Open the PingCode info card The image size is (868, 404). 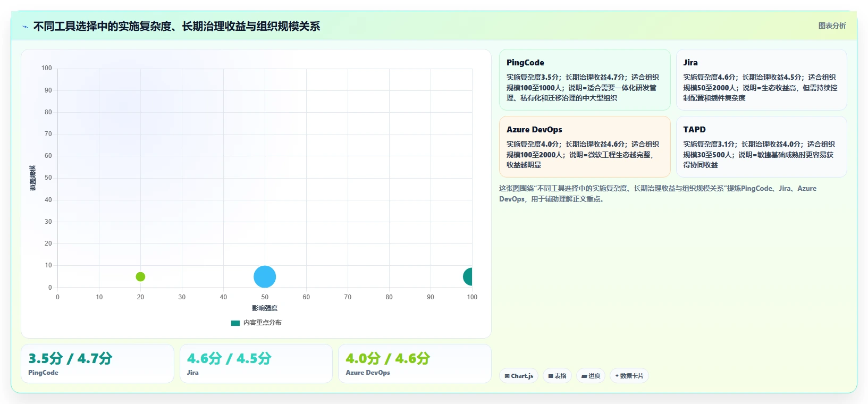pyautogui.click(x=585, y=80)
